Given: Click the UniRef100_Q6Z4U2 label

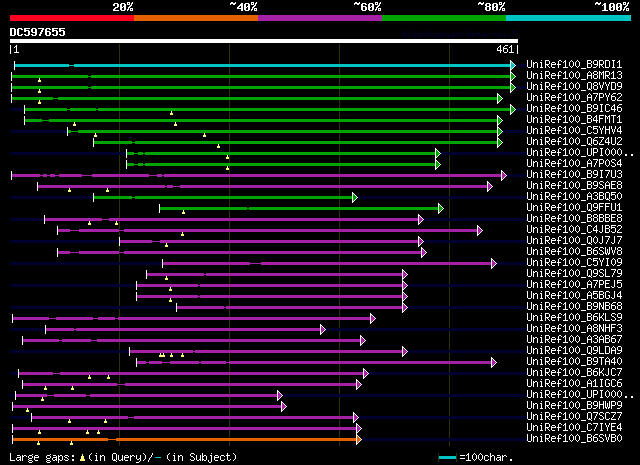Looking at the screenshot, I should (x=574, y=141).
